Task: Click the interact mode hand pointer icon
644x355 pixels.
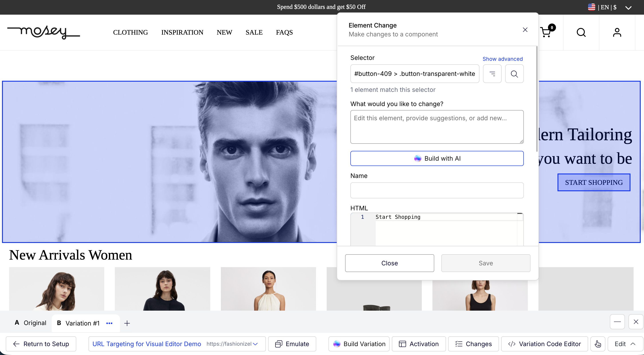Action: 598,344
